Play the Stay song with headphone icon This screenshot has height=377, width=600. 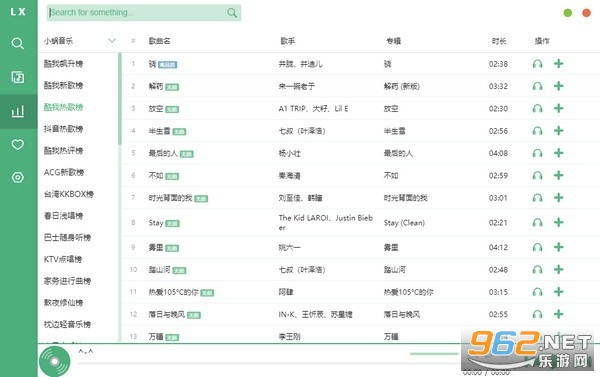[x=537, y=223]
